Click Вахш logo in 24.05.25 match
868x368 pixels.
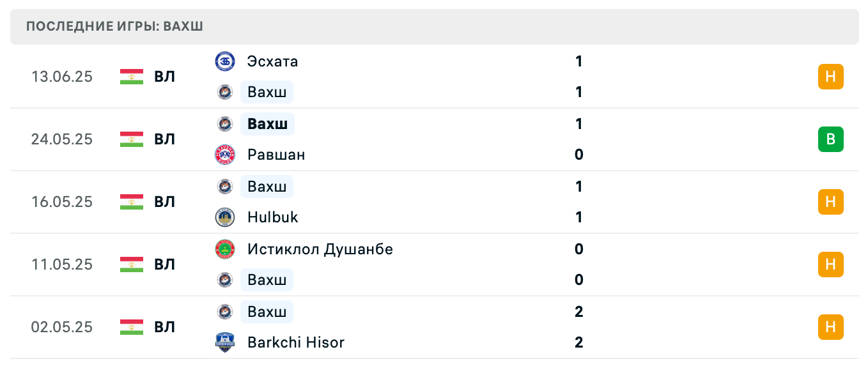coord(225,124)
